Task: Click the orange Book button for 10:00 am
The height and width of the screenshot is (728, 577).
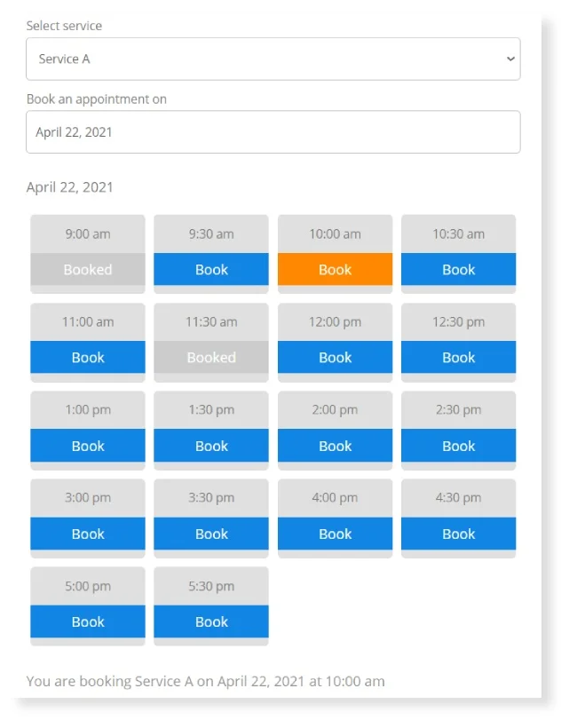Action: click(336, 269)
